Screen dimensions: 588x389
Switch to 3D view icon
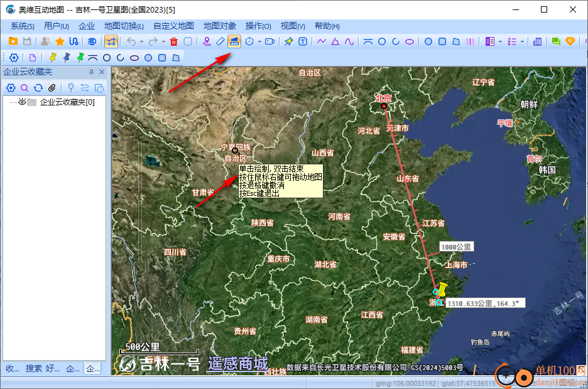[x=92, y=41]
